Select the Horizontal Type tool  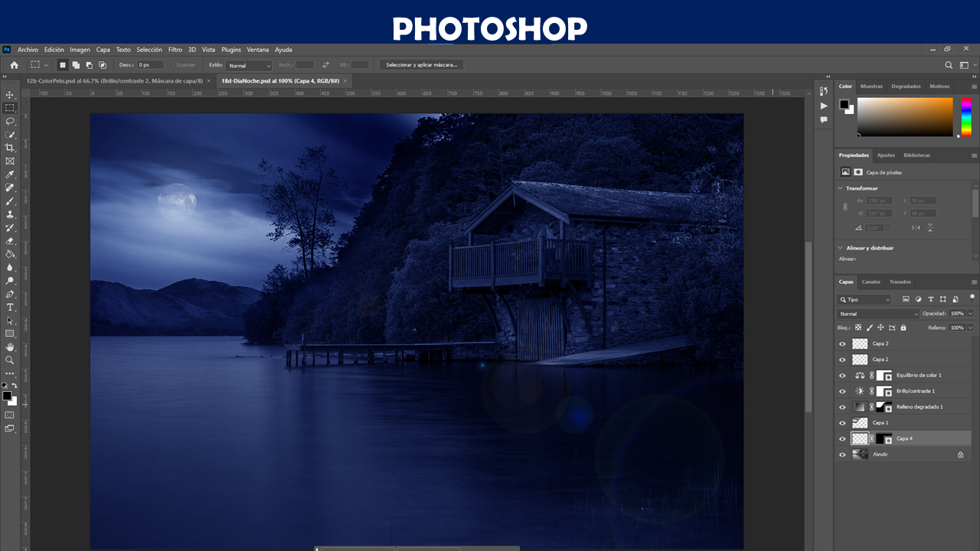10,307
